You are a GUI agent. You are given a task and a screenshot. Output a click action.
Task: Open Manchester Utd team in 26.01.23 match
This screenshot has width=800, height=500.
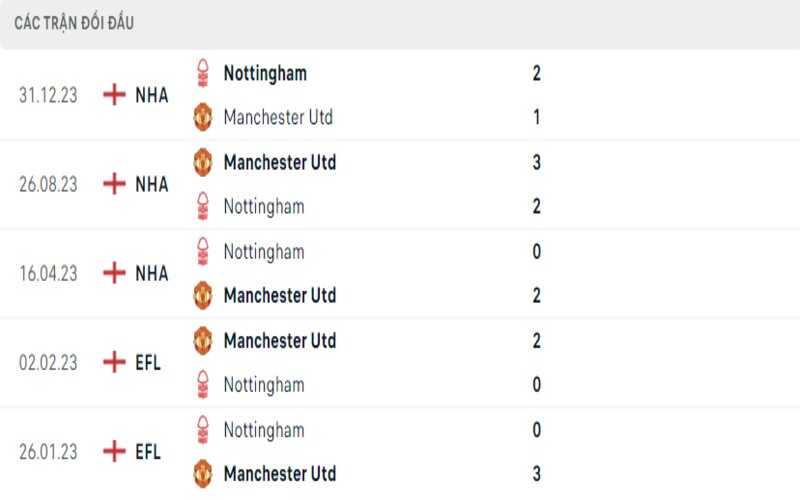pyautogui.click(x=279, y=473)
